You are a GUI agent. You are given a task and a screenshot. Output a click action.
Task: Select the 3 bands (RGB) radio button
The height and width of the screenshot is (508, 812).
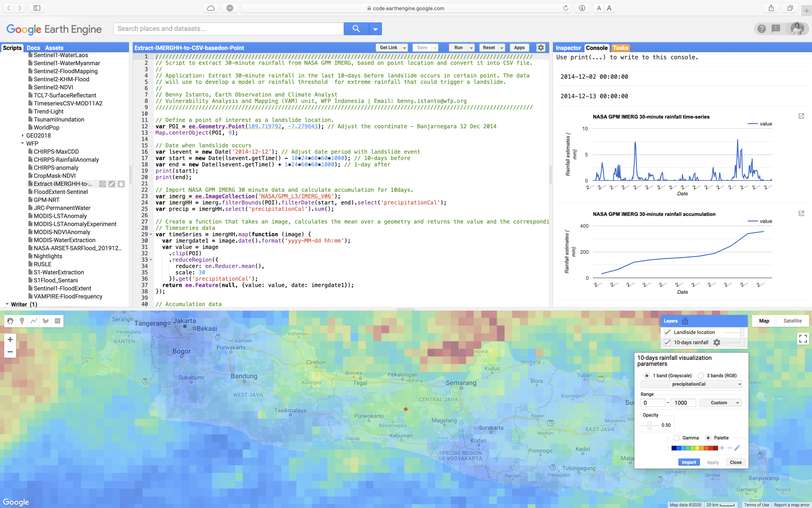(x=701, y=376)
